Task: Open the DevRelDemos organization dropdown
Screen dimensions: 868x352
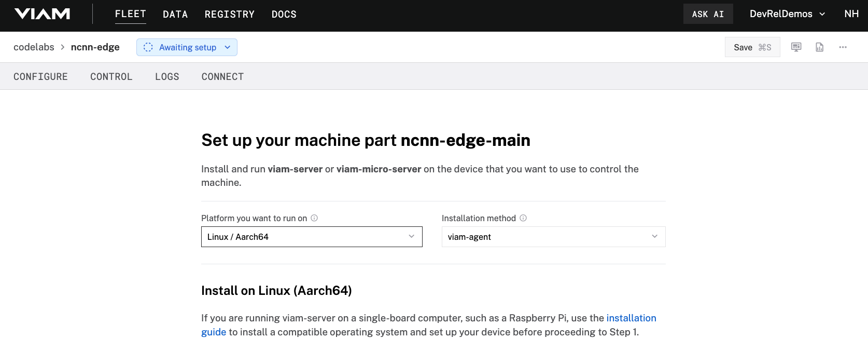Action: tap(787, 14)
